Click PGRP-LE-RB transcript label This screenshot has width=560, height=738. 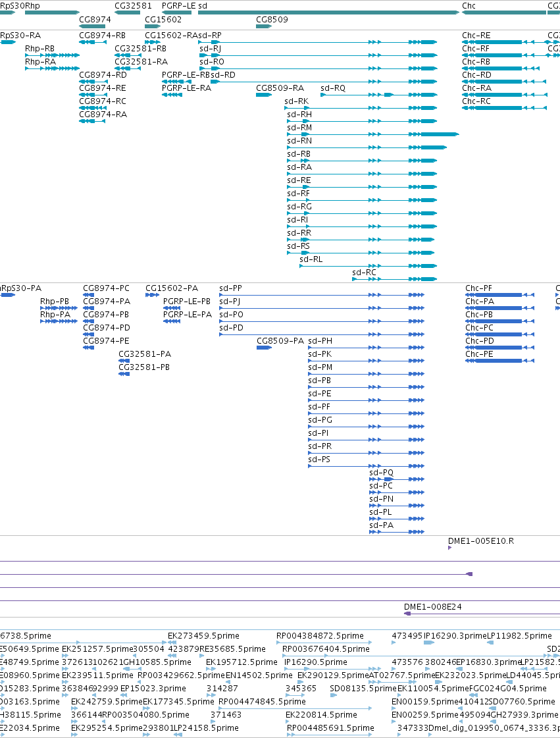(186, 75)
